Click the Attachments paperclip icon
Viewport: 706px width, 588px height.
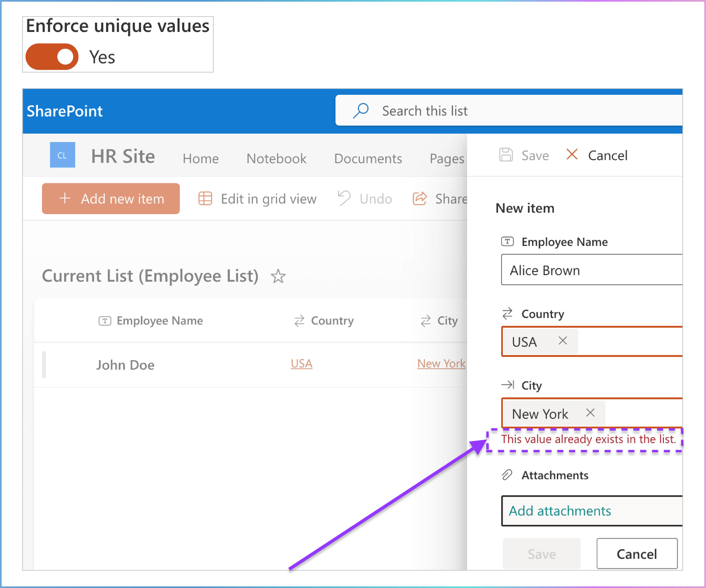pos(507,475)
